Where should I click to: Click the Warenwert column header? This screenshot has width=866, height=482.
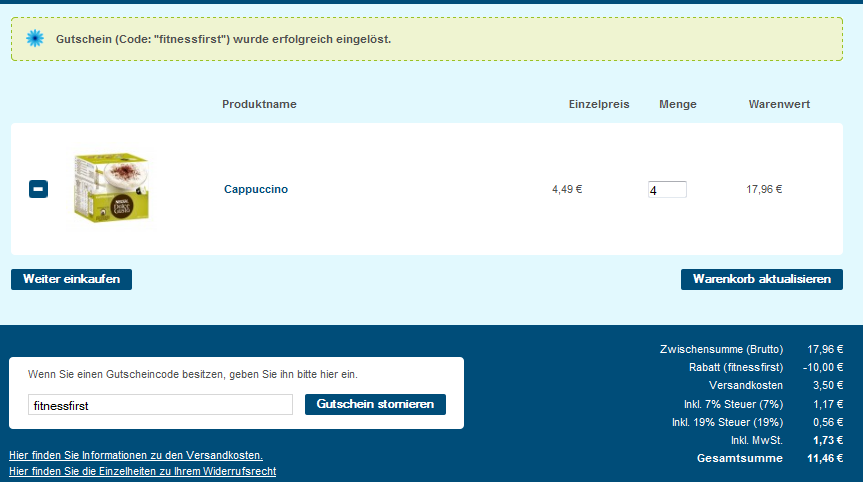(x=779, y=104)
